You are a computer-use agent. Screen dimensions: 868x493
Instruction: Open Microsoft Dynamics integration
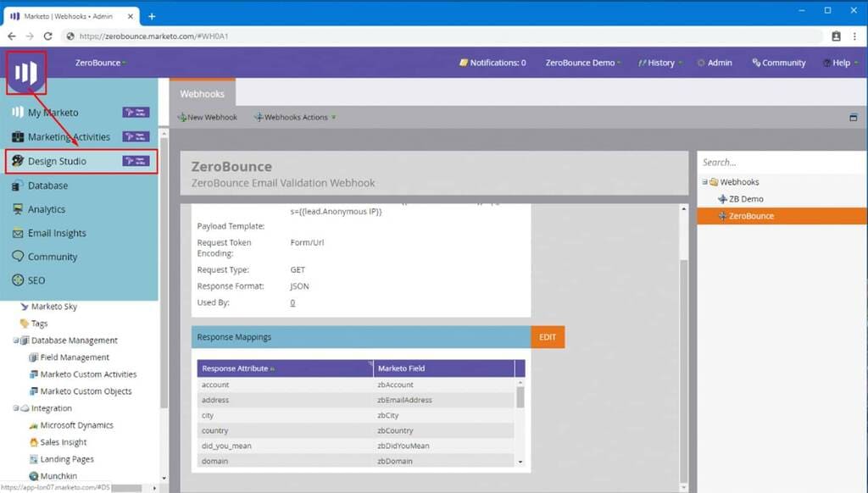coord(76,425)
